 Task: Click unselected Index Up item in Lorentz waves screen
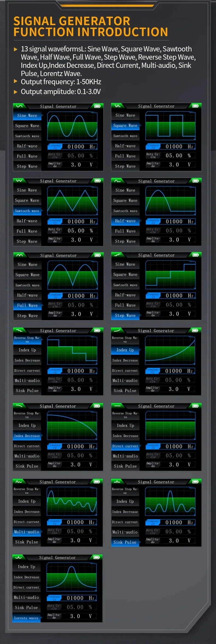[x=27, y=567]
